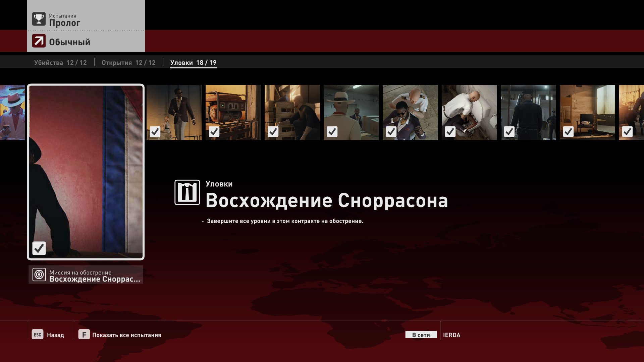This screenshot has height=362, width=644.
Task: Select the white hat man challenge tile
Action: pos(351,112)
